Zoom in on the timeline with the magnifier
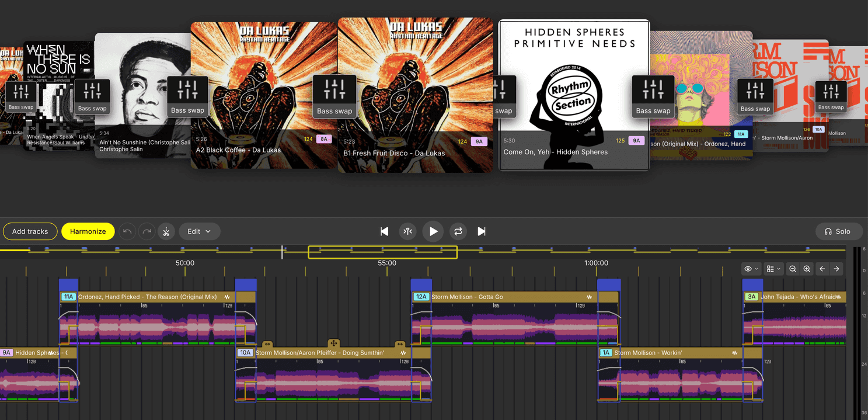 coord(807,269)
